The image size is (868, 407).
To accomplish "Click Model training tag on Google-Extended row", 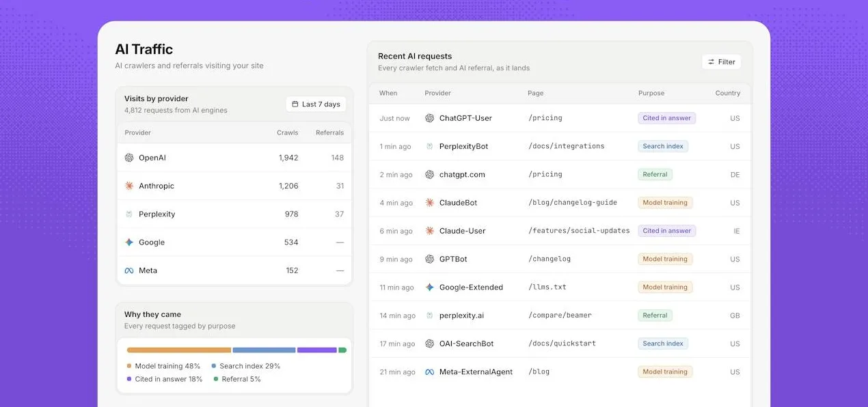I will (665, 287).
